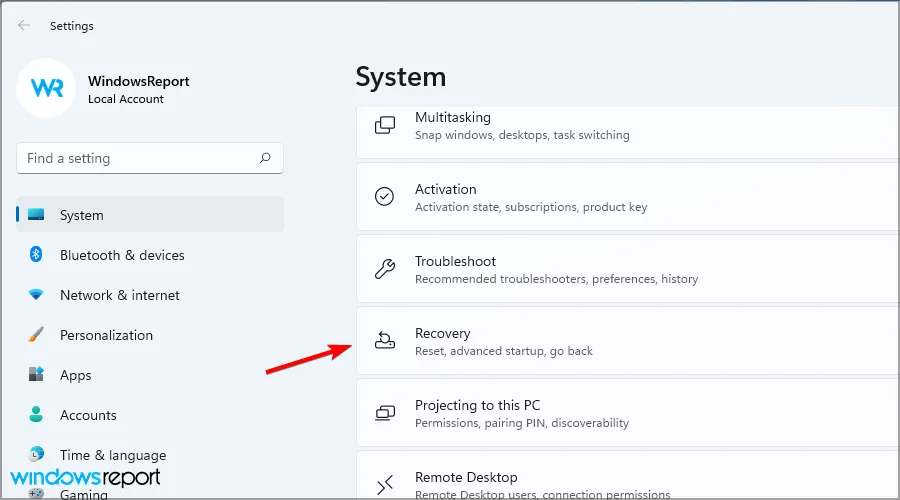Click the WindowsReport profile avatar
The image size is (900, 500).
[47, 88]
